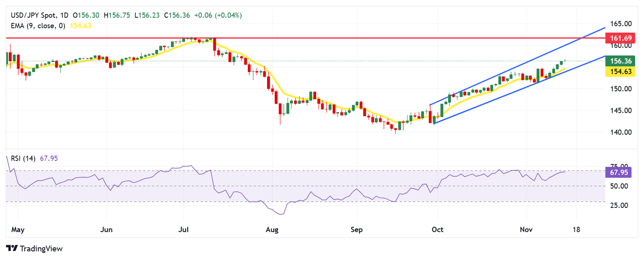The image size is (644, 259).
Task: Click the green 156.36 current price label
Action: 621,61
